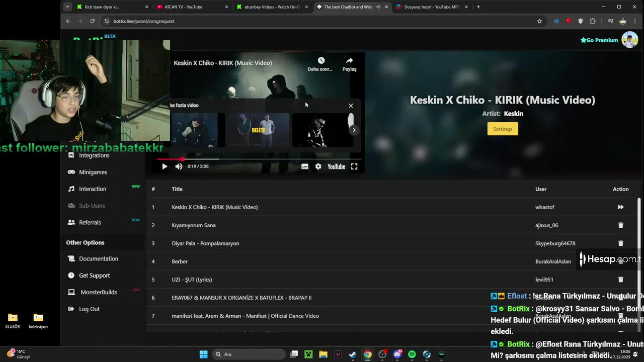Go back in browser history
Screen dimensions: 644x362
pos(68,21)
